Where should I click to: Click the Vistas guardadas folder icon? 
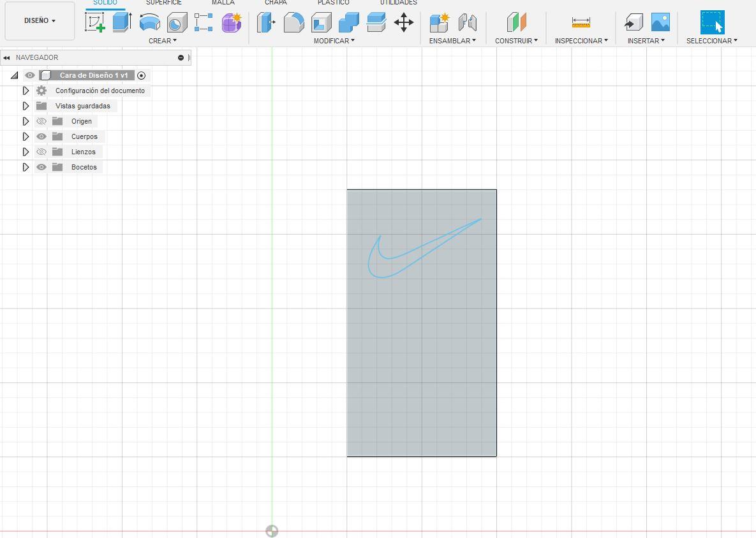click(41, 106)
